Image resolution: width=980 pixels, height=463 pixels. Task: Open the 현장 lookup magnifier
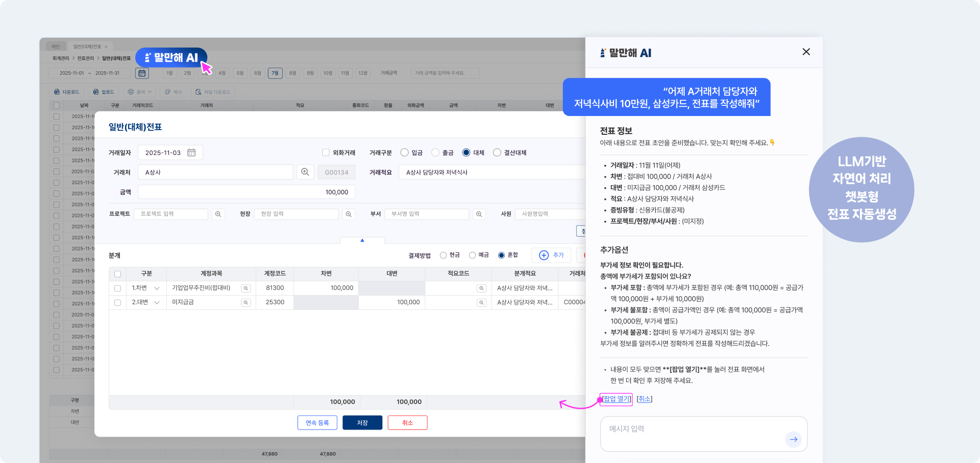pos(349,214)
